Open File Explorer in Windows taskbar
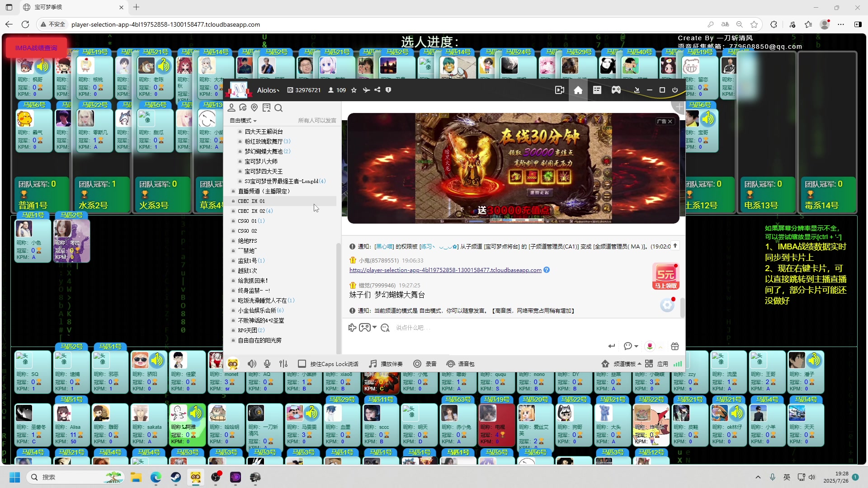Screen dimensions: 868x488 tap(136, 477)
